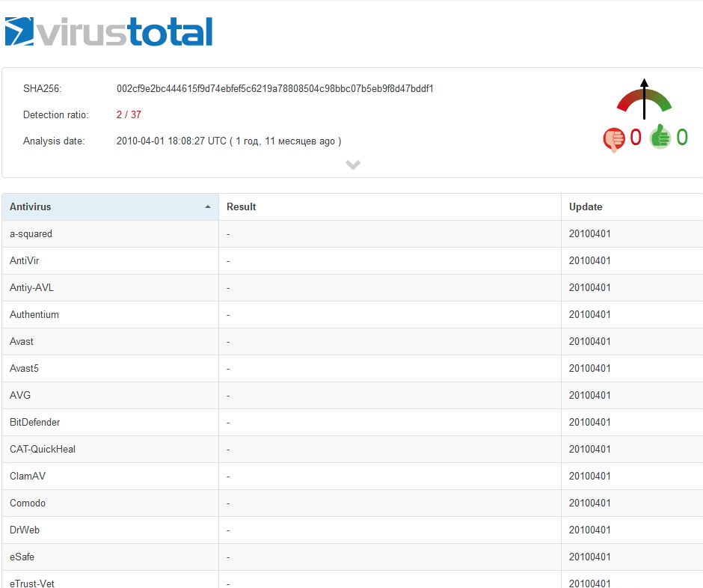Viewport: 703px width, 588px height.
Task: Click the update date in a-squared row
Action: [589, 233]
